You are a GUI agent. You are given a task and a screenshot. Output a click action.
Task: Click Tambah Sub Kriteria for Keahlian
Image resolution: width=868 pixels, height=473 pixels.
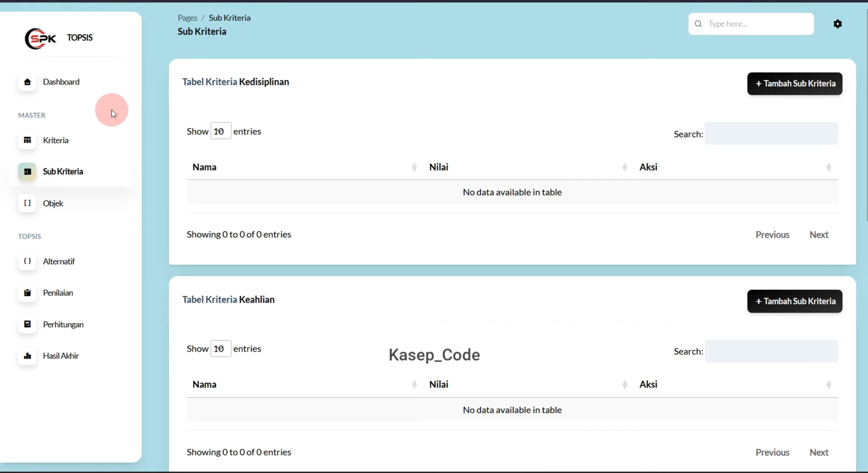[x=795, y=301]
